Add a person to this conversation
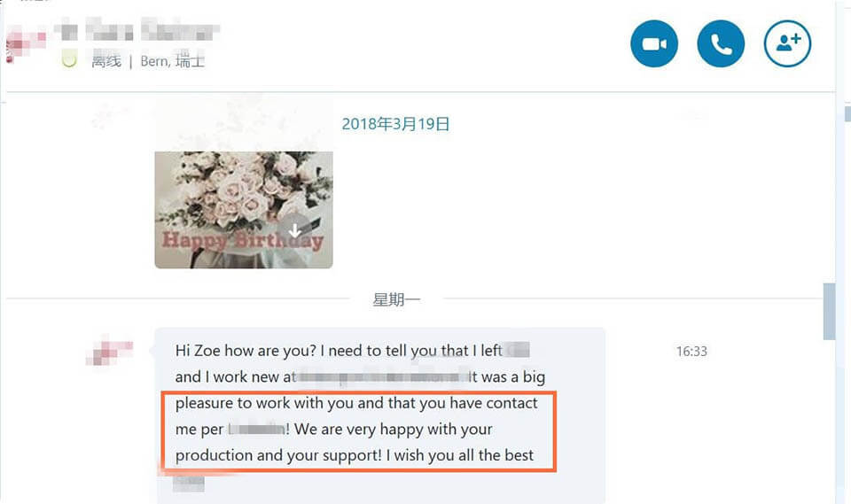The image size is (851, 504). click(x=787, y=44)
